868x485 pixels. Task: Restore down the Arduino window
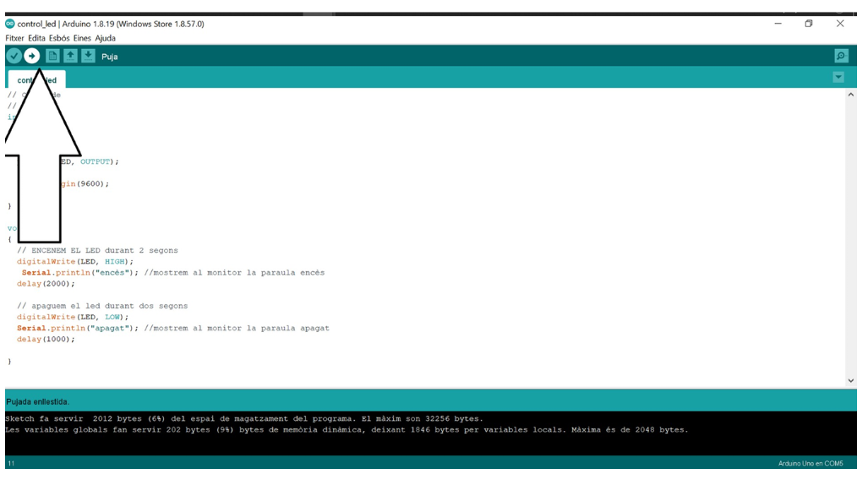click(x=809, y=24)
